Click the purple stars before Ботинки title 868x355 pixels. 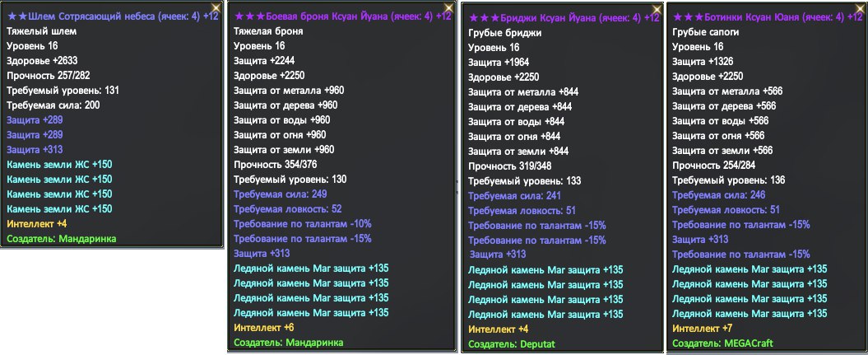[689, 16]
